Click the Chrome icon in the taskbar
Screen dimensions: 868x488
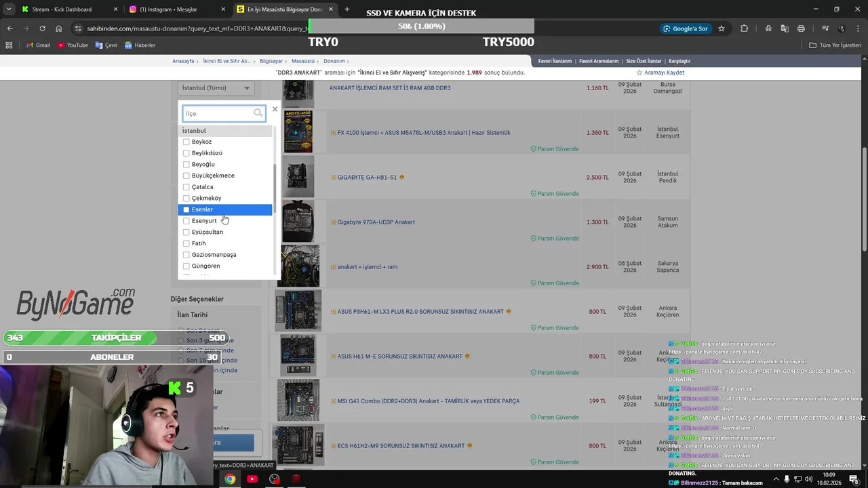coord(230,479)
